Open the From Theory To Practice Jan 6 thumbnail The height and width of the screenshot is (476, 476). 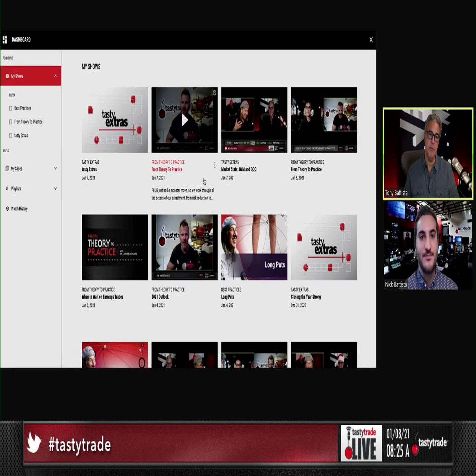point(324,120)
